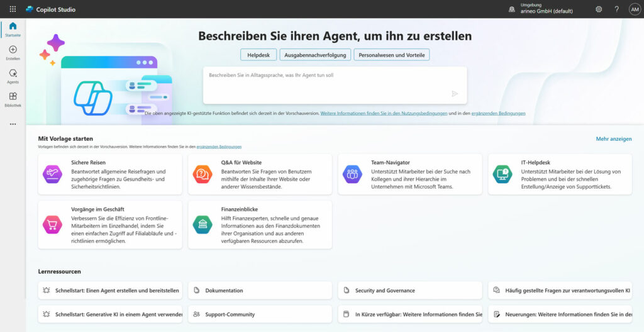
Task: Open the AM account avatar
Action: (635, 9)
